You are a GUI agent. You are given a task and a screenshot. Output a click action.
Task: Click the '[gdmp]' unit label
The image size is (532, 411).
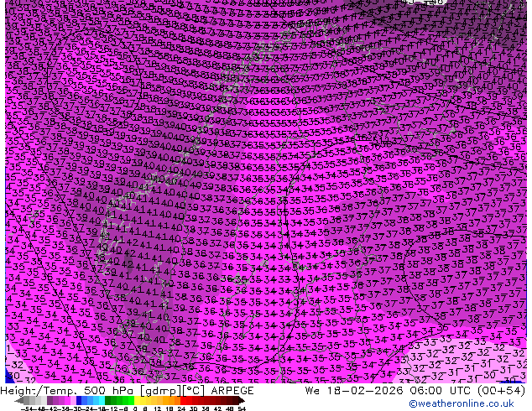click(x=160, y=391)
